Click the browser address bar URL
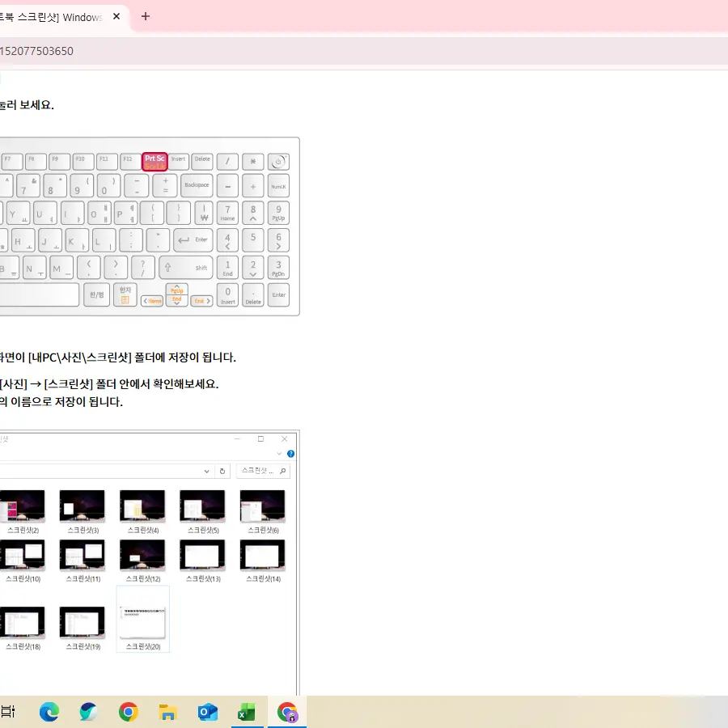Image resolution: width=728 pixels, height=728 pixels. pyautogui.click(x=36, y=51)
